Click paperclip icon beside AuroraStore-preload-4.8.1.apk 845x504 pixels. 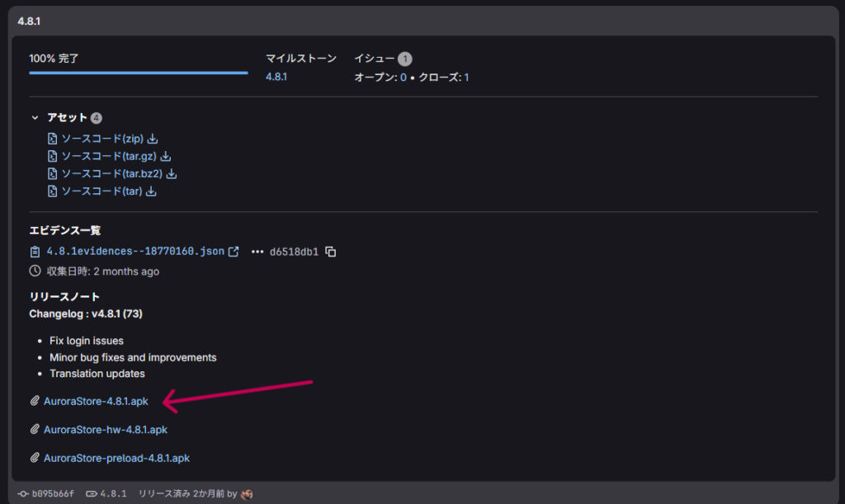(35, 458)
